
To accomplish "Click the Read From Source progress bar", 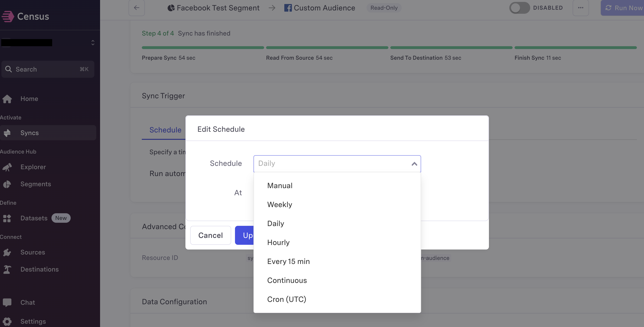I will [327, 47].
